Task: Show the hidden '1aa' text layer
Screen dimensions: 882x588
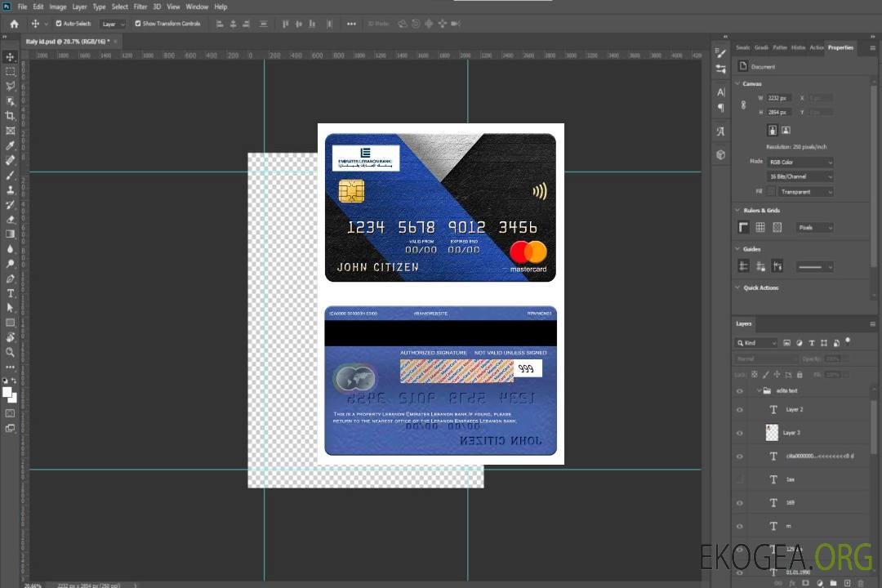Action: tap(740, 480)
